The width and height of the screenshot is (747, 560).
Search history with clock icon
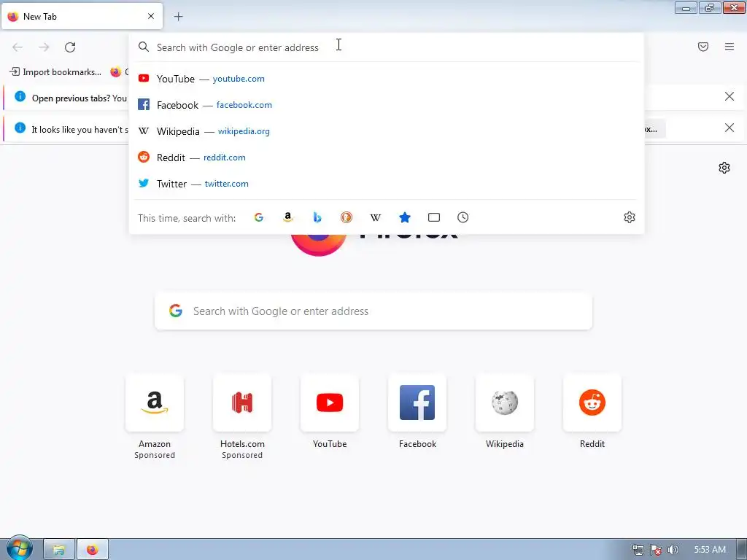tap(463, 217)
